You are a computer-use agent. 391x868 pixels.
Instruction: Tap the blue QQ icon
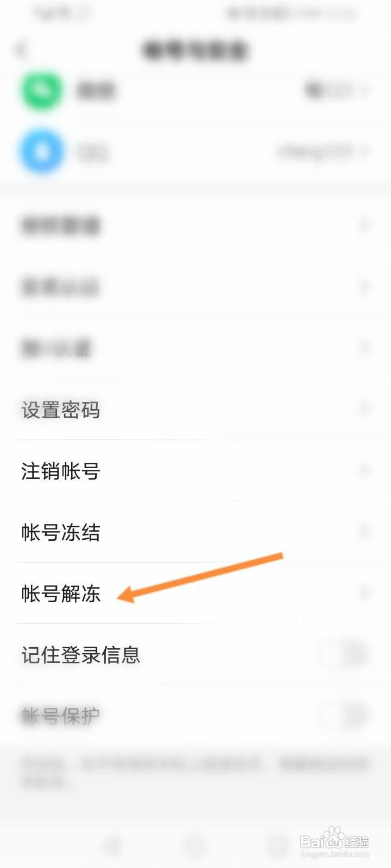click(41, 151)
